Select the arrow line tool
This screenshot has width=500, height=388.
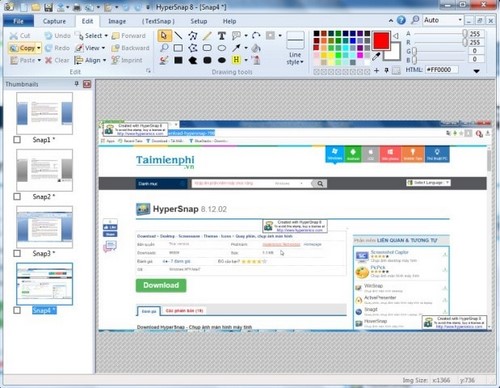236,48
